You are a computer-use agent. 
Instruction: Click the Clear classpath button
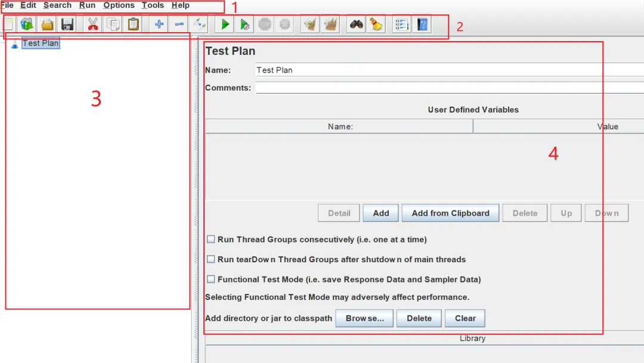465,318
